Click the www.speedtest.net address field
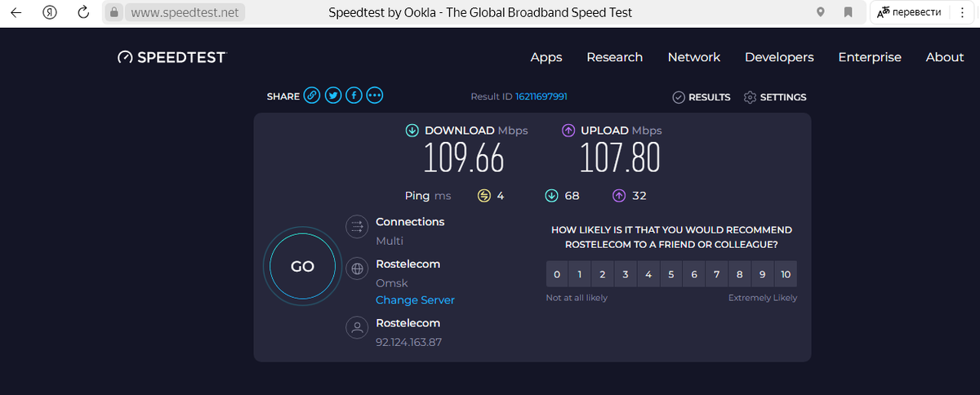 click(185, 13)
